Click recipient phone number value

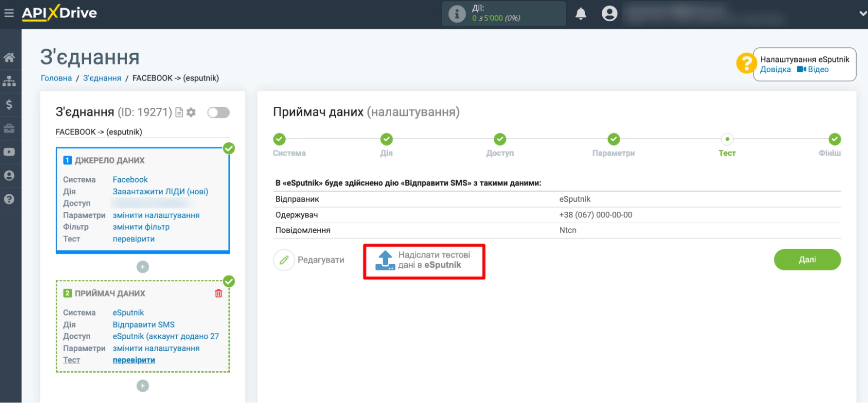(x=596, y=215)
